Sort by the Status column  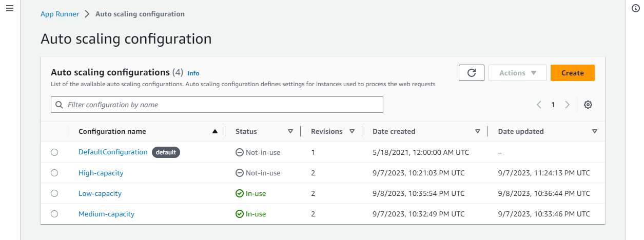coord(290,132)
